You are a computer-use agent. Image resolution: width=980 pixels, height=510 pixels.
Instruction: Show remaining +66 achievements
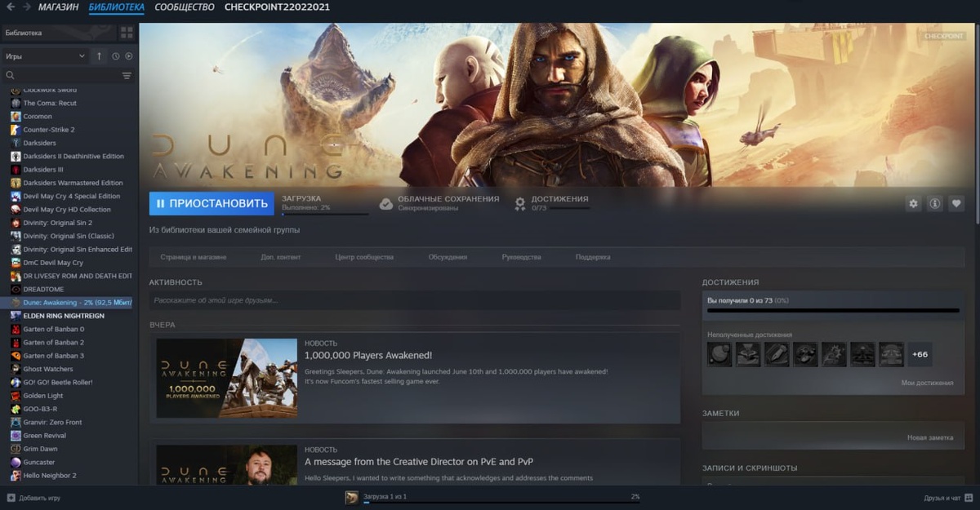[x=920, y=354]
